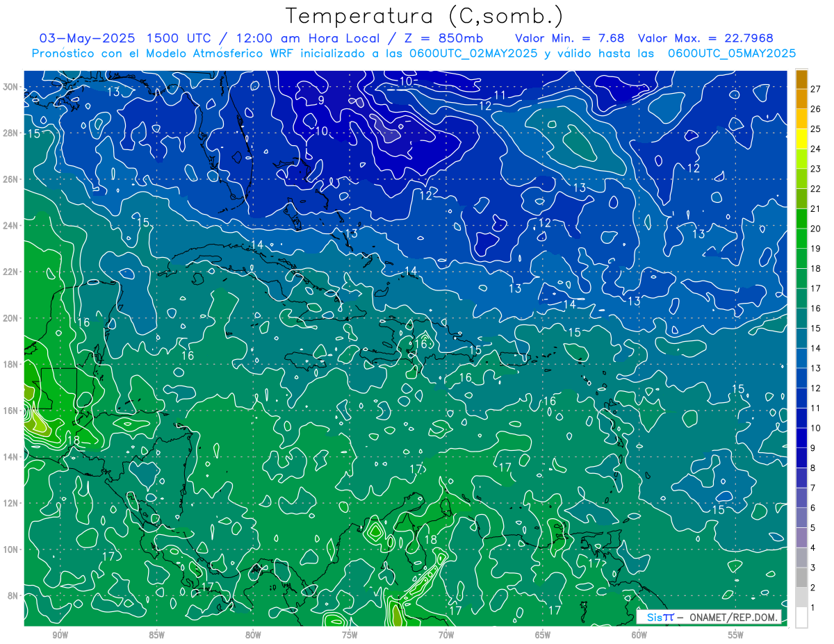This screenshot has height=644, width=834.
Task: Click the 75W longitude axis label
Action: pyautogui.click(x=350, y=636)
